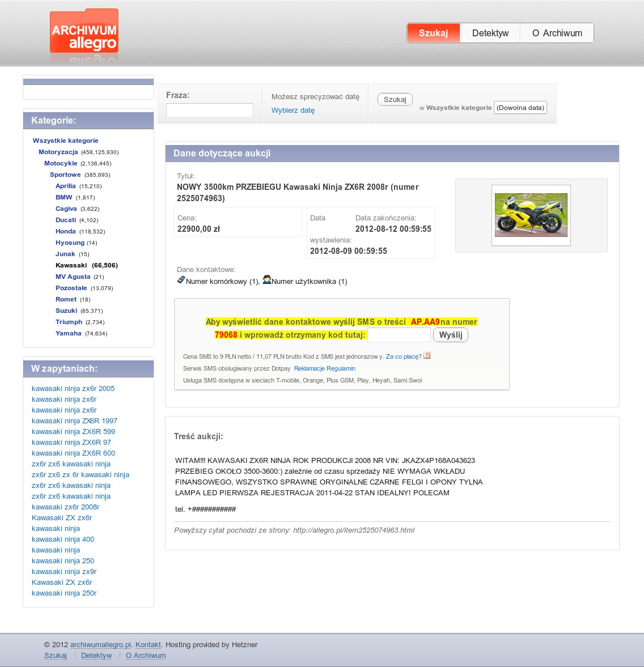Viewport: 644px width, 667px height.
Task: Open the 'kawasaki ninja zx6r 2005' query link
Action: tap(73, 389)
